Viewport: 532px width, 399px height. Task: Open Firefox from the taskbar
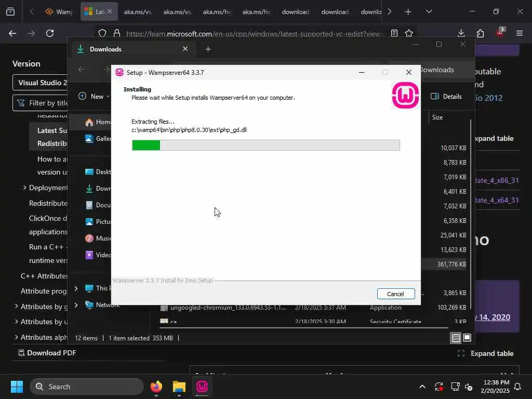[x=156, y=387]
